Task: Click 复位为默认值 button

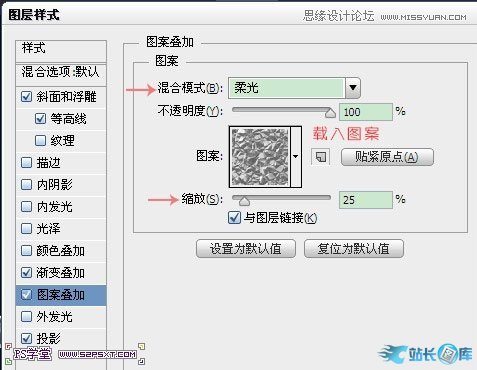Action: [x=354, y=248]
